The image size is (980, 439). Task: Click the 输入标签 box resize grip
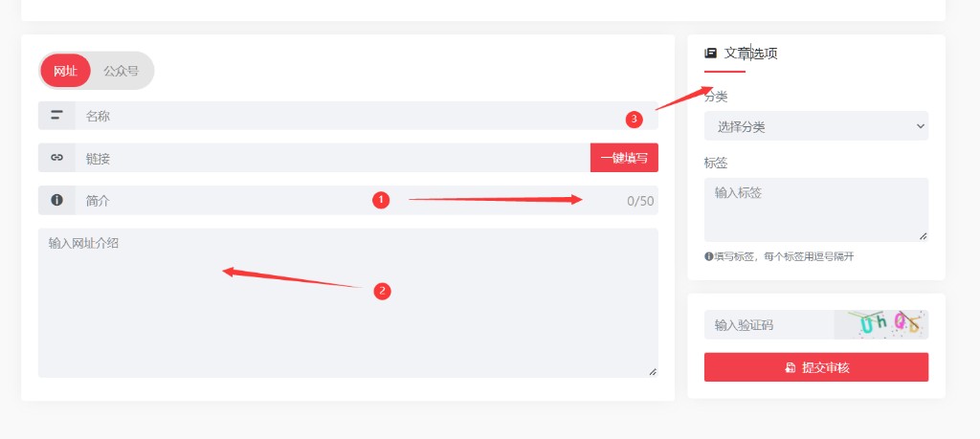click(x=924, y=236)
